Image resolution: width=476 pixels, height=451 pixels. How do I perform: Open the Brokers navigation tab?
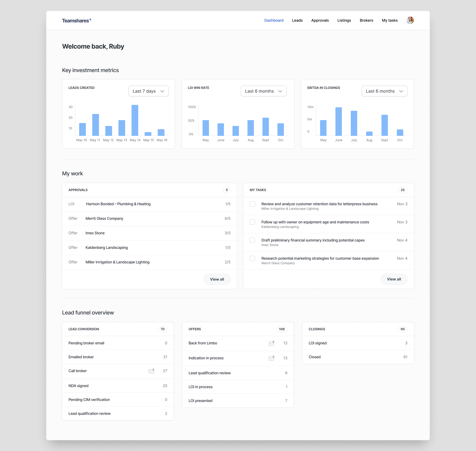pos(366,20)
